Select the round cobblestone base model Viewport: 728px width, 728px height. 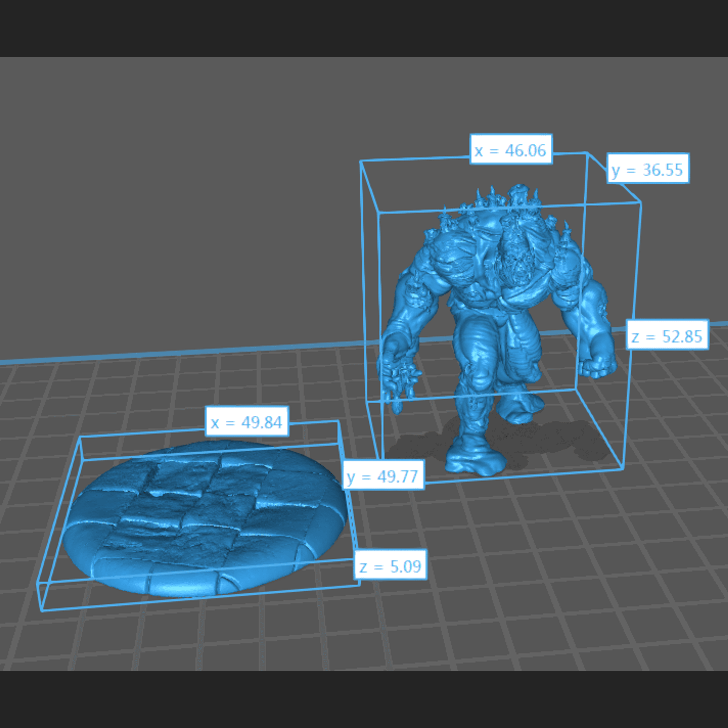(x=205, y=518)
